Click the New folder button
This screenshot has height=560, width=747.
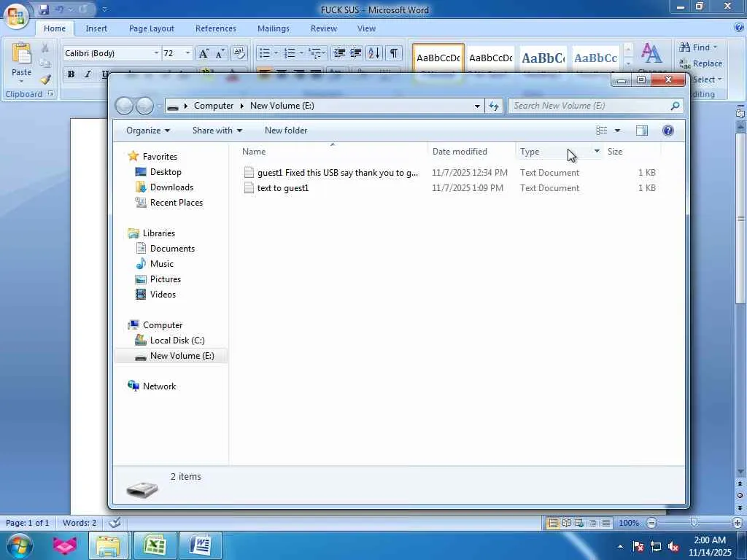click(x=286, y=131)
